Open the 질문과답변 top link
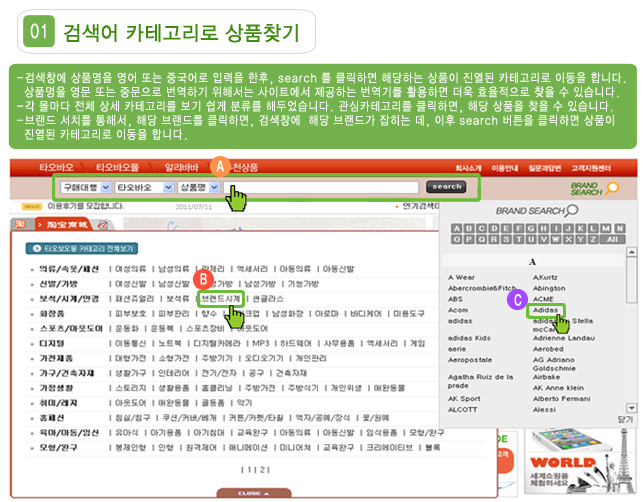This screenshot has width=643, height=502. tap(545, 168)
